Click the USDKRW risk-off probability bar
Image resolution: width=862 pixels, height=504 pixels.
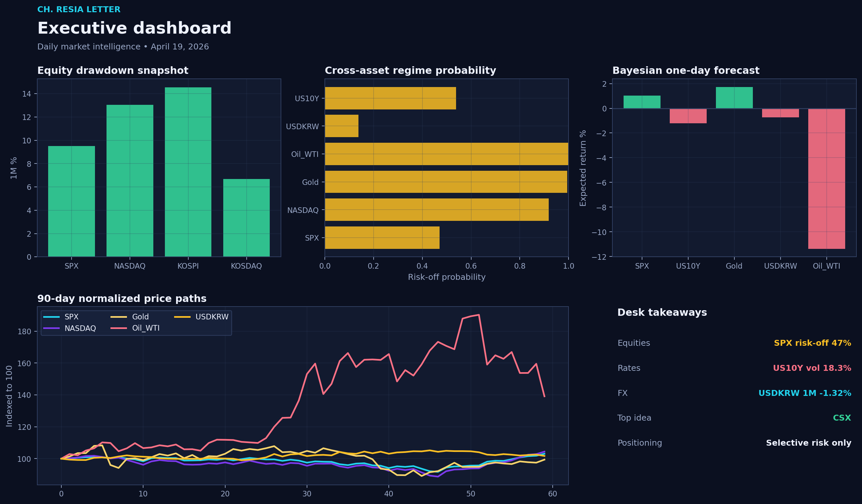pyautogui.click(x=342, y=126)
